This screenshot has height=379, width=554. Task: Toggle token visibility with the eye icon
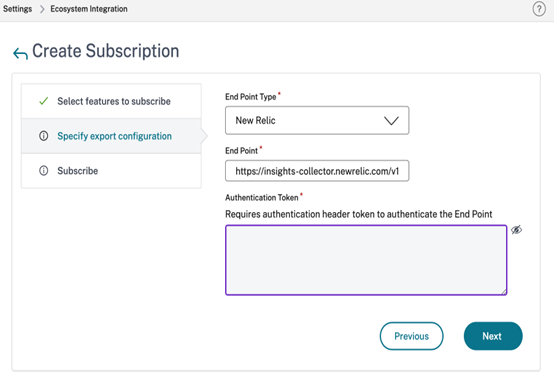tap(516, 230)
